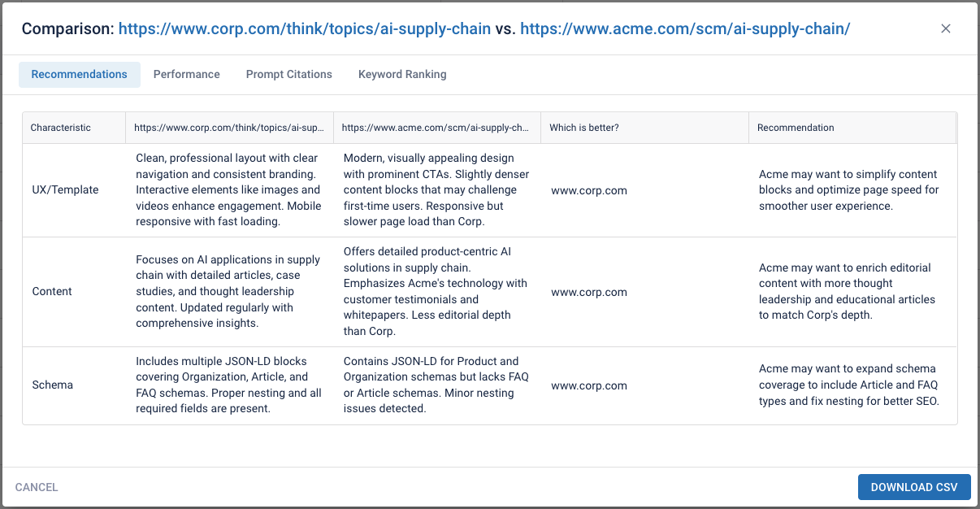
Task: Select the Content row label
Action: (x=52, y=292)
